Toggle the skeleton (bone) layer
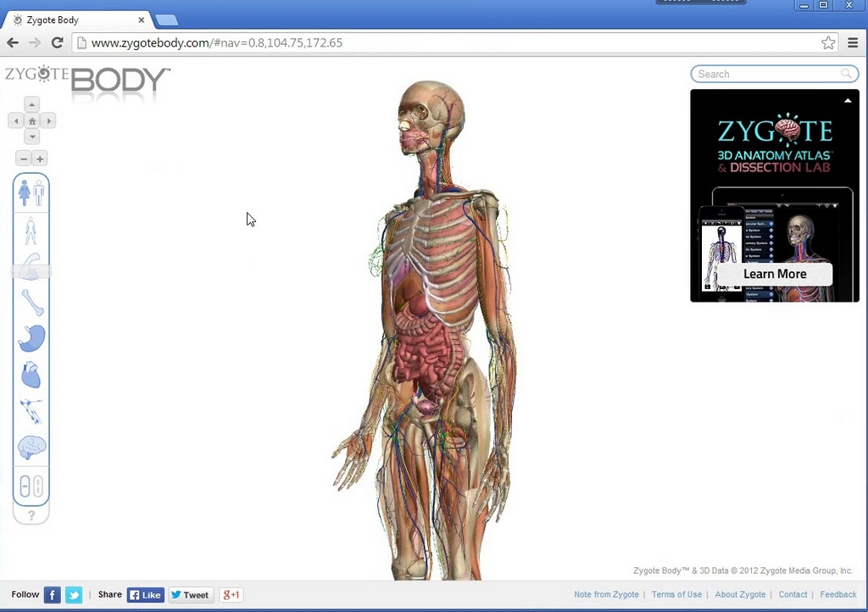 coord(32,303)
